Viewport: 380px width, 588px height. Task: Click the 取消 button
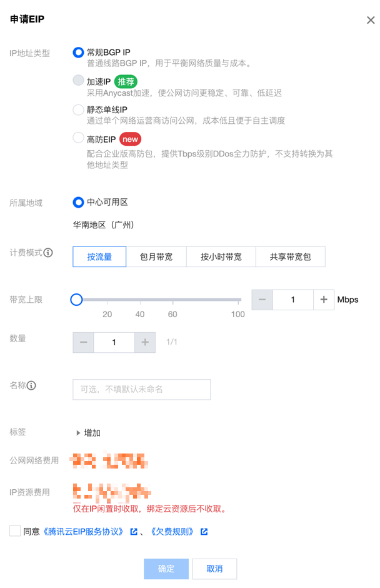(x=214, y=569)
